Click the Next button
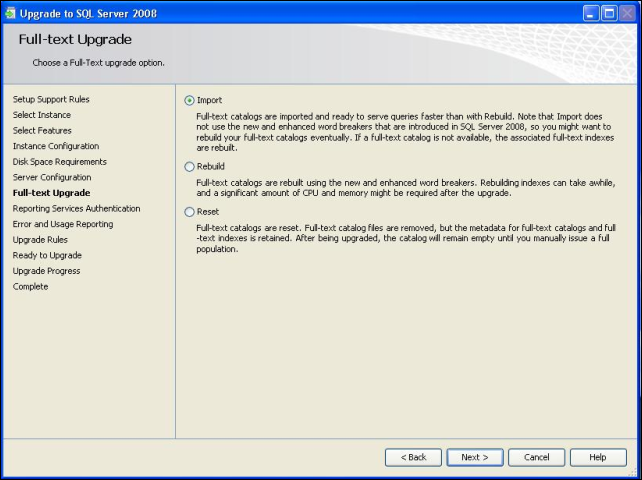 pyautogui.click(x=475, y=457)
